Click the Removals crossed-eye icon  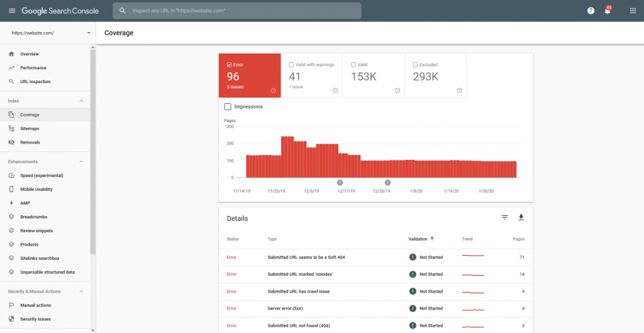(x=11, y=142)
